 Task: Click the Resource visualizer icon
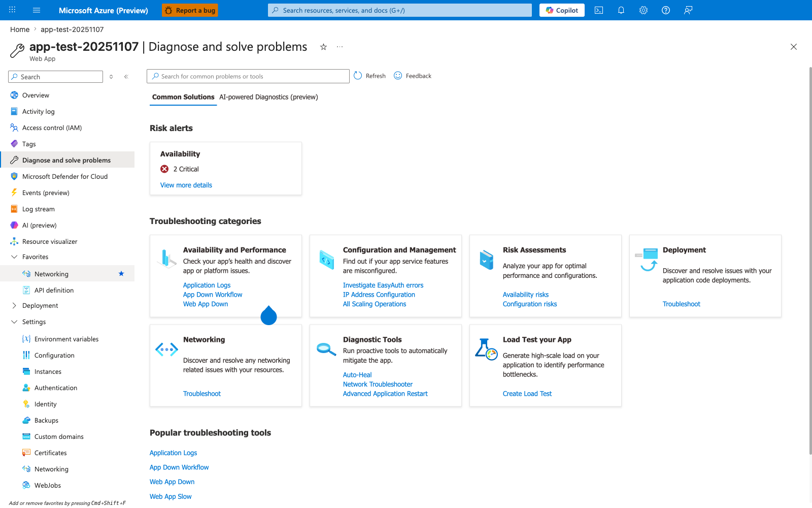14,241
